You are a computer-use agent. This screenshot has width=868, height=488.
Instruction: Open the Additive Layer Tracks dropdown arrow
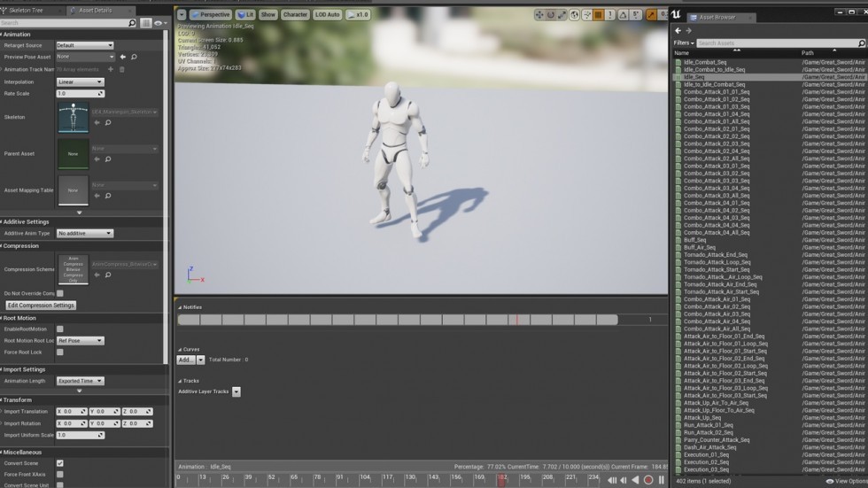pos(236,391)
